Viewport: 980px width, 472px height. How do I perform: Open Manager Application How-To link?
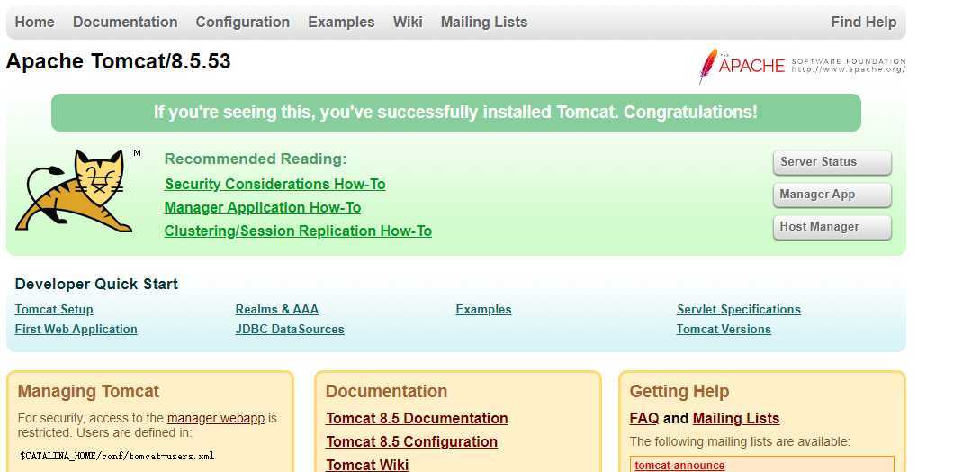click(263, 207)
